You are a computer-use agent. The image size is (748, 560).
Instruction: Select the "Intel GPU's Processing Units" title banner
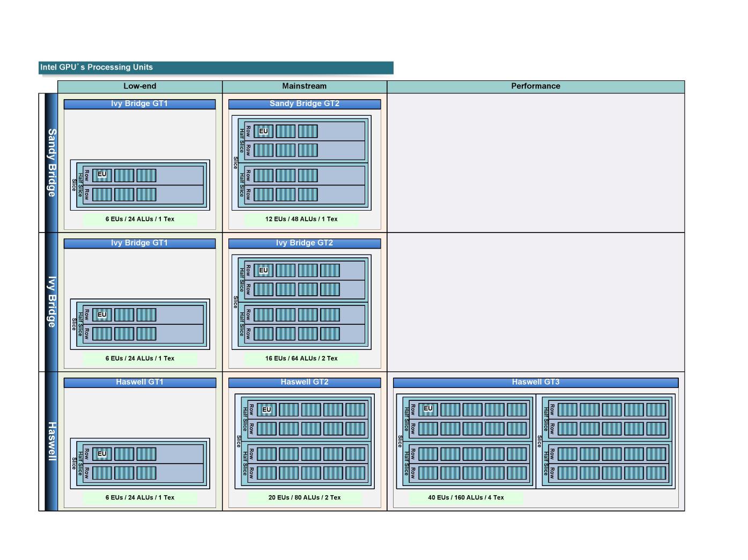(216, 68)
